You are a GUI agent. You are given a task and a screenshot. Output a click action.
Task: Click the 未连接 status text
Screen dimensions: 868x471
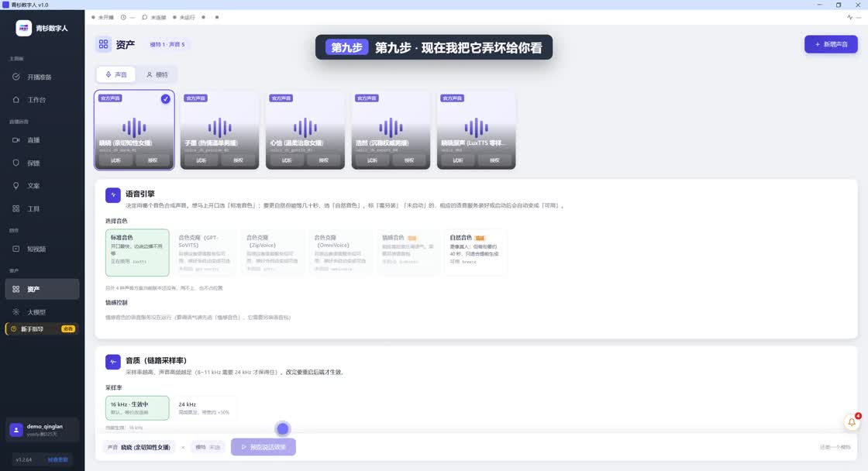[158, 17]
